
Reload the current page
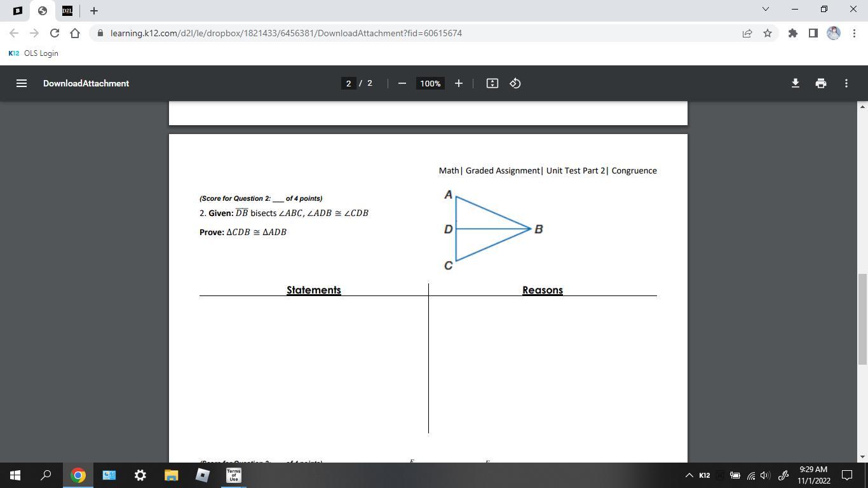tap(55, 33)
